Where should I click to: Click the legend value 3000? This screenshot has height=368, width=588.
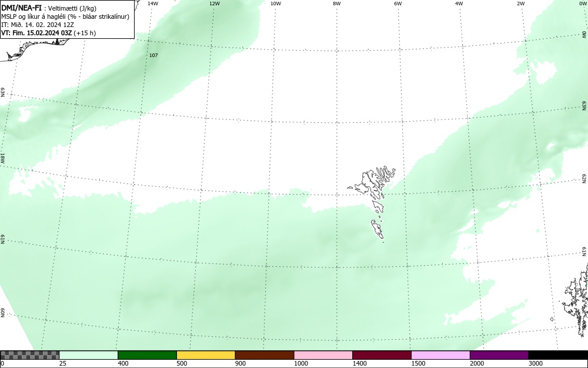(536, 363)
